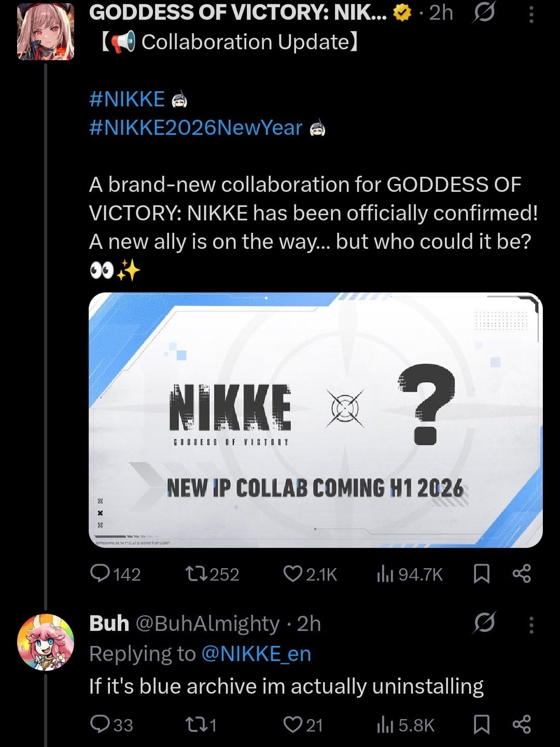Open the @NIKKE_en mention link
The height and width of the screenshot is (747, 560).
pyautogui.click(x=255, y=654)
